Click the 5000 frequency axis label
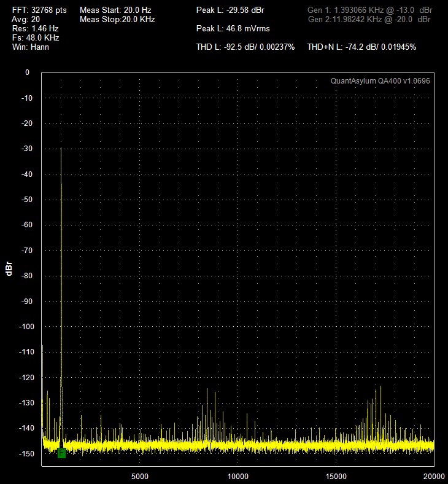 140,476
